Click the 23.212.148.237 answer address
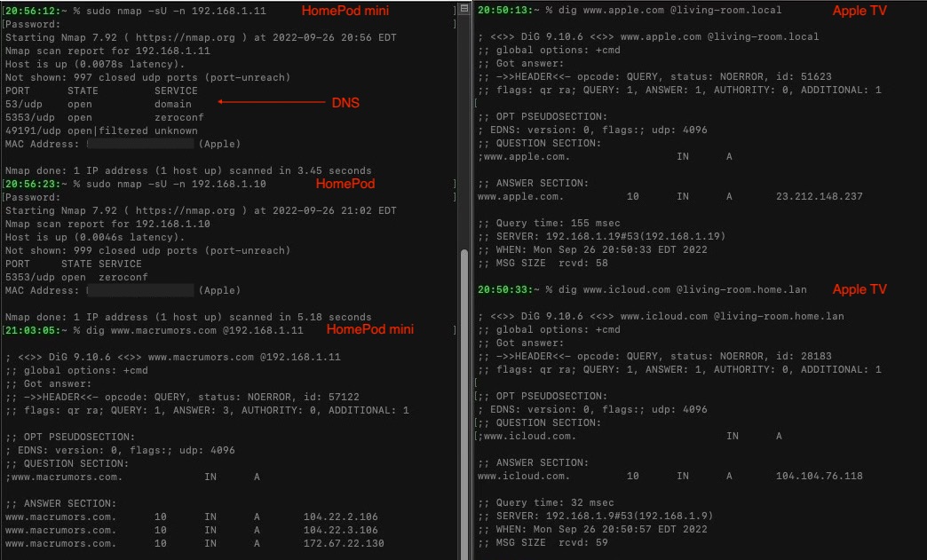Screen dimensions: 927x560 819,196
